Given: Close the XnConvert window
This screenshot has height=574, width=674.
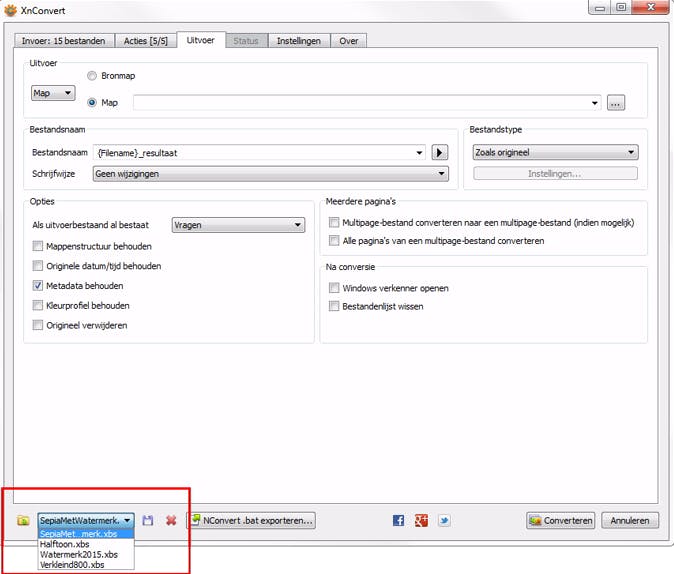Looking at the screenshot, I should tap(650, 7).
